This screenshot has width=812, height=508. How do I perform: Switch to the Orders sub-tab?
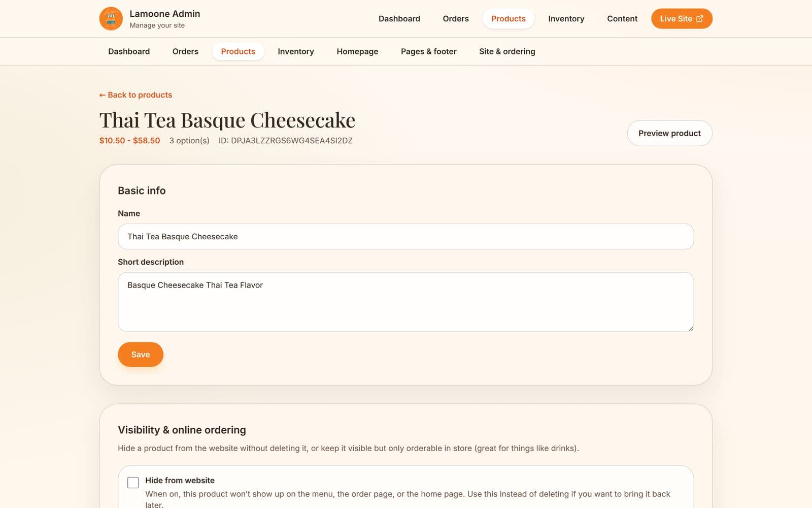pos(185,51)
